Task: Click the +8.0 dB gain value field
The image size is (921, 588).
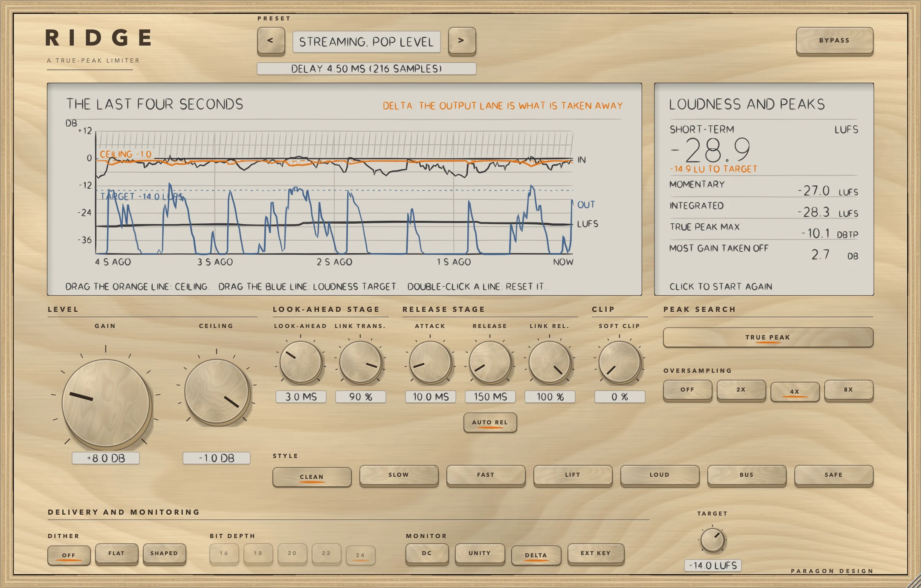Action: click(x=106, y=458)
